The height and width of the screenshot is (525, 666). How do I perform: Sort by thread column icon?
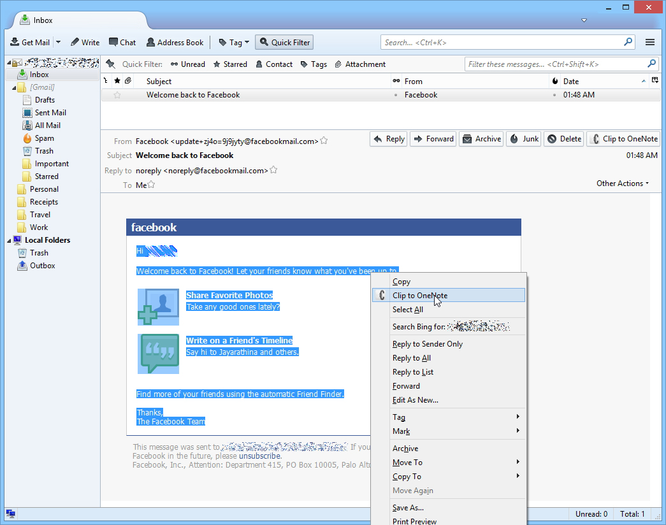pyautogui.click(x=105, y=81)
